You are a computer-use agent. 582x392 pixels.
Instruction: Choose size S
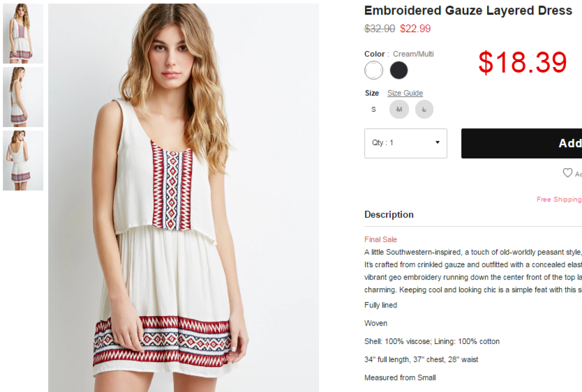tap(373, 110)
